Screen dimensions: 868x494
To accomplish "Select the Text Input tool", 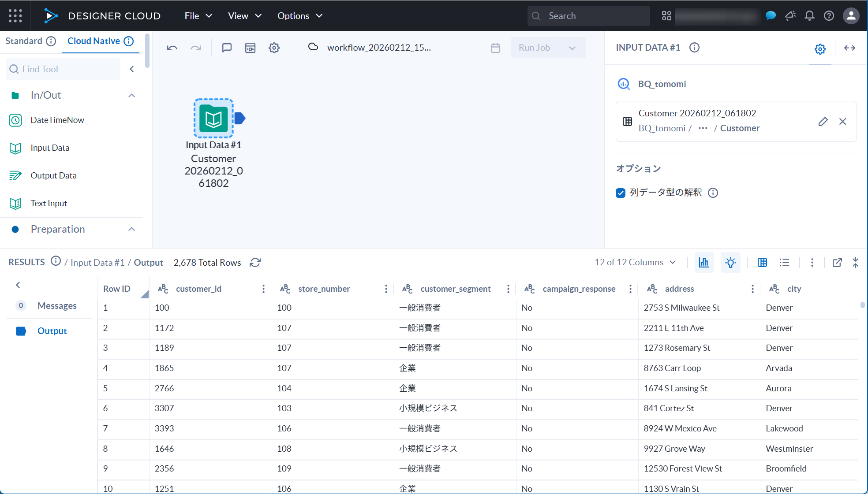I will [49, 203].
